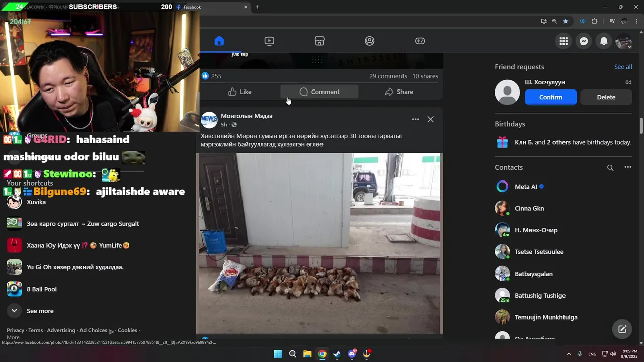Open the post's 5h timestamp

(x=224, y=125)
